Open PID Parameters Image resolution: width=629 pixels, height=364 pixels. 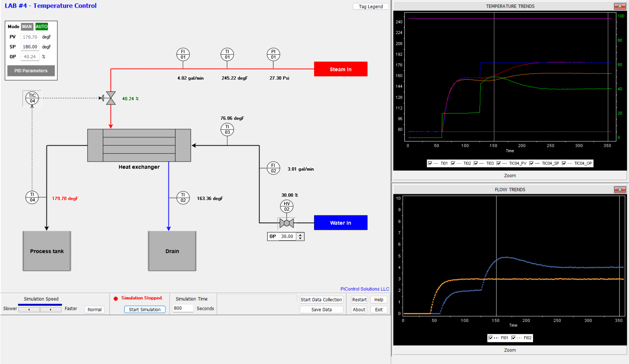31,70
